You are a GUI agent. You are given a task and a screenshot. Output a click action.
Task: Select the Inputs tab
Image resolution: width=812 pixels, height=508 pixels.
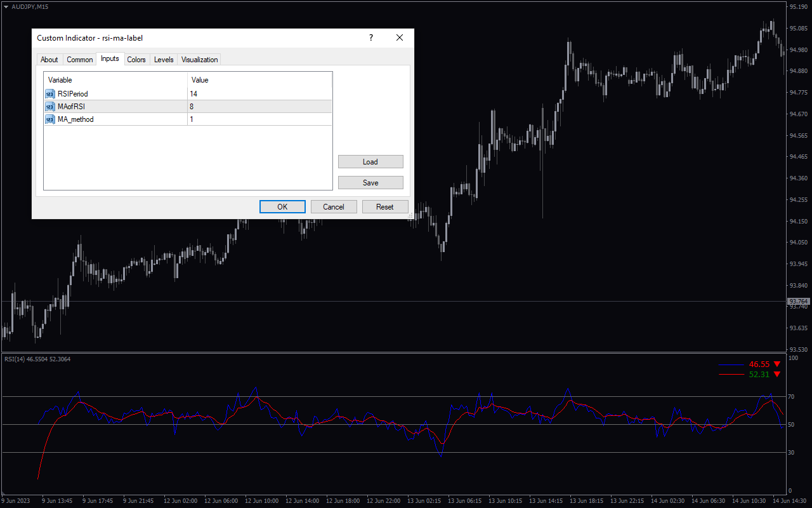click(x=110, y=58)
